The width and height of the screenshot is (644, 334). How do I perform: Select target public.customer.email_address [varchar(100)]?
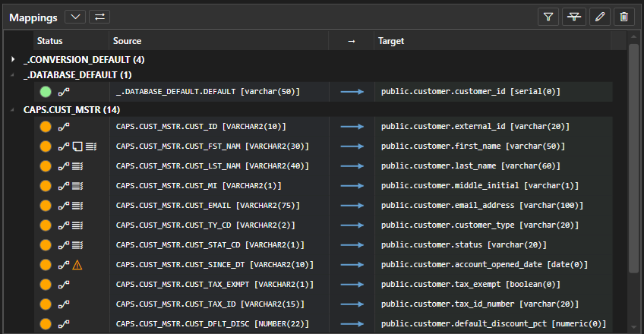click(482, 206)
